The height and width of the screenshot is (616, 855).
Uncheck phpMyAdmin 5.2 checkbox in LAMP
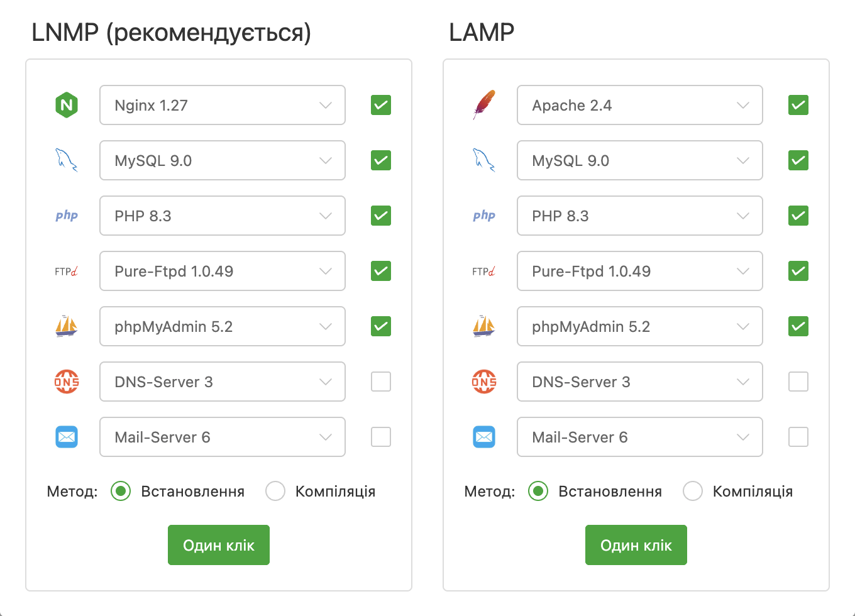[798, 326]
